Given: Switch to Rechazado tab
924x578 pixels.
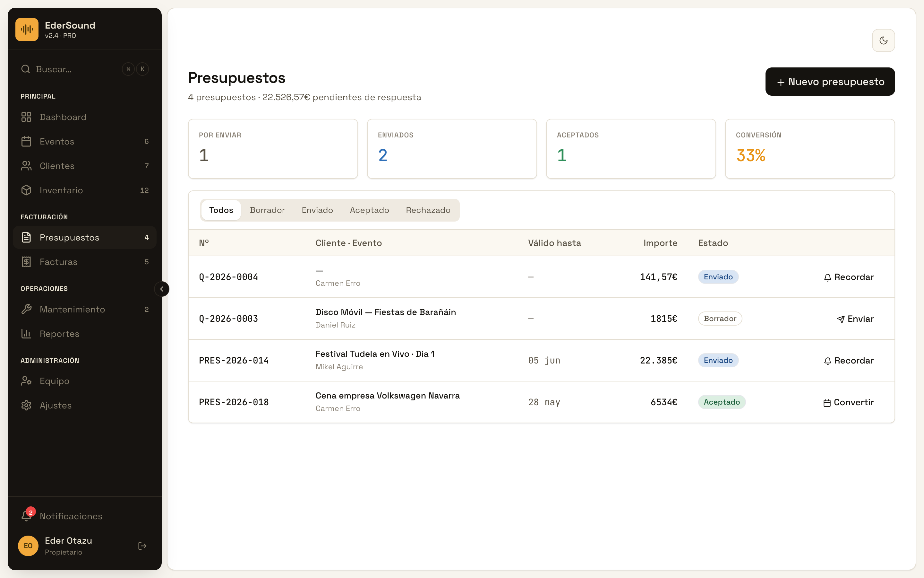Looking at the screenshot, I should point(428,210).
